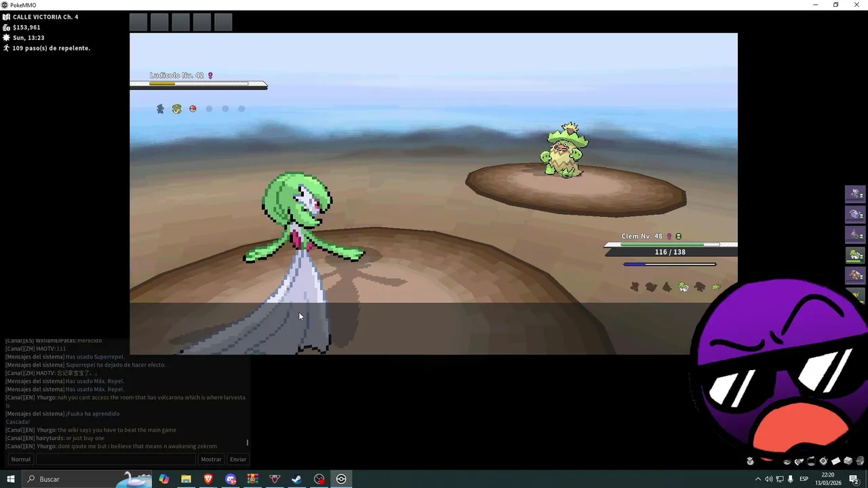Viewport: 868px width, 488px height.
Task: Open Steam from the taskbar
Action: point(296,479)
